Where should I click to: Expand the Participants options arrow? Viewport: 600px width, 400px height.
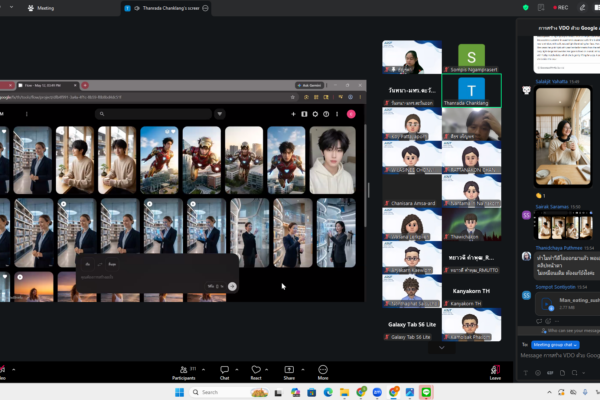point(203,369)
